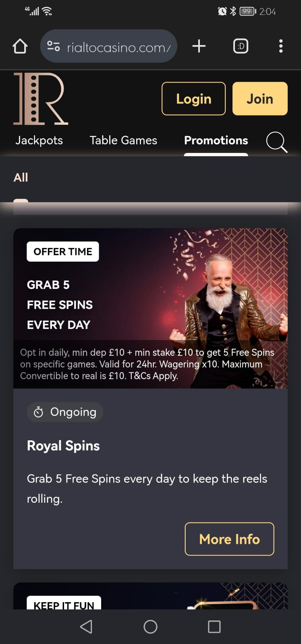This screenshot has height=644, width=301.
Task: Open the tab switcher icon
Action: point(241,46)
